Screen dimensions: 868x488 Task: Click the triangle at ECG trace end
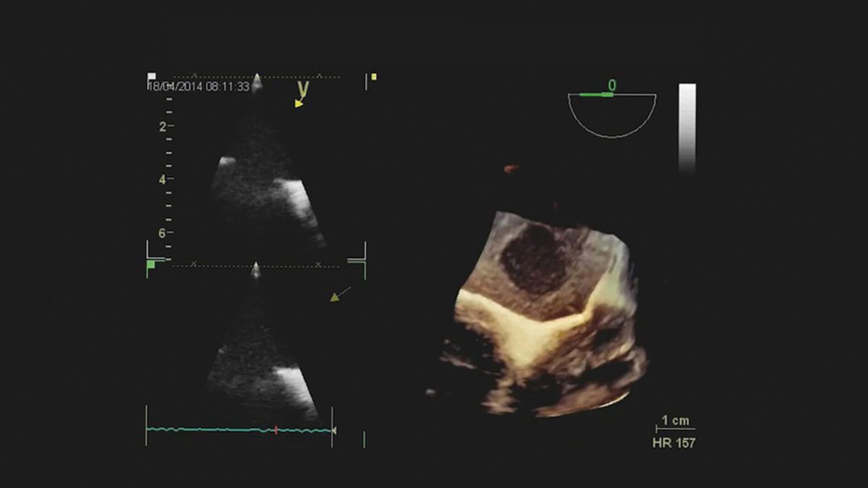[x=333, y=430]
